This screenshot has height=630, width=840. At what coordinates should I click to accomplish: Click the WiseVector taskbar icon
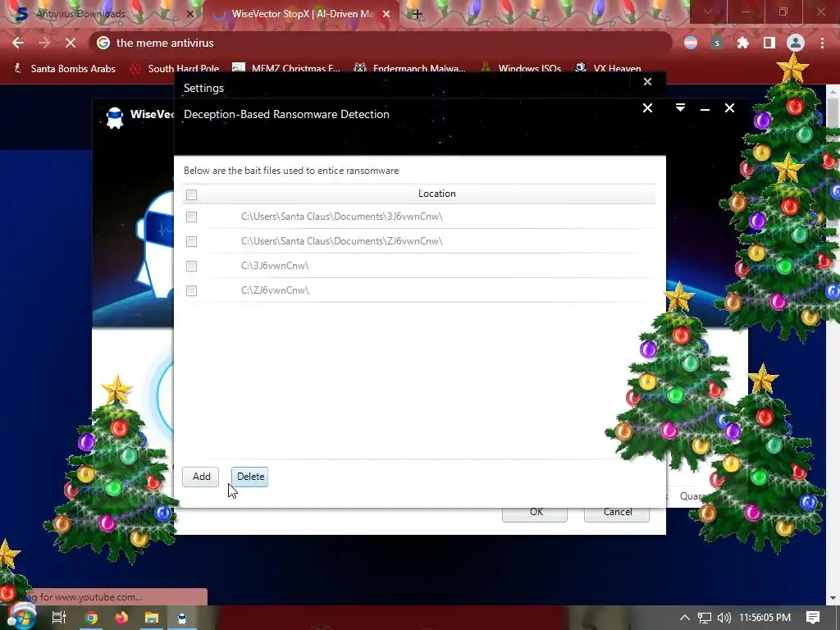coord(182,618)
